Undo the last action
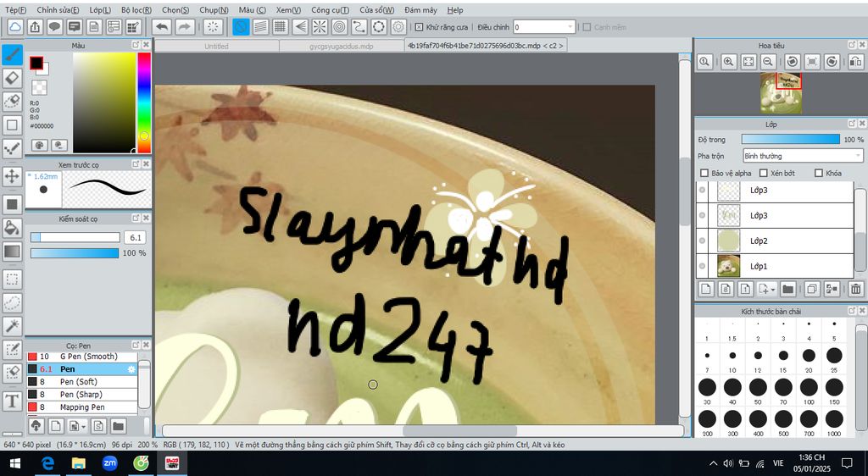Viewport: 868px width, 476px height. (x=162, y=26)
